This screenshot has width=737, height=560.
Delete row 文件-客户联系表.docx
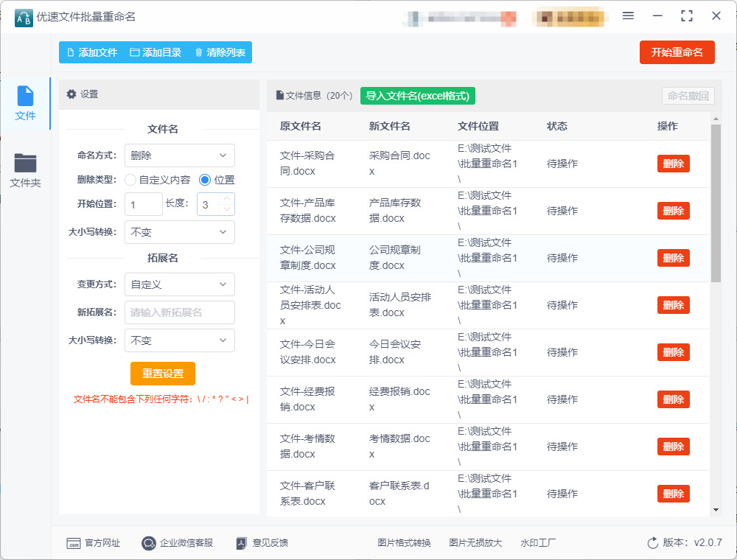[673, 494]
